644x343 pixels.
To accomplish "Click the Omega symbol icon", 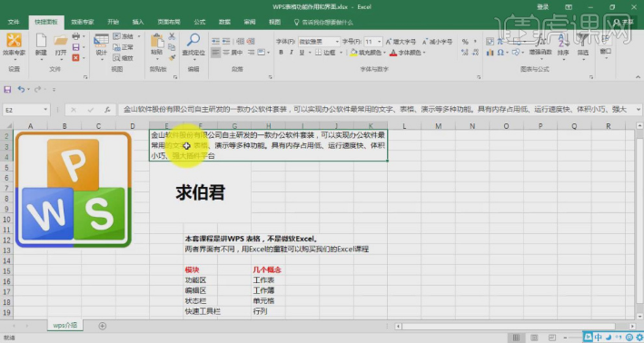I will click(x=500, y=53).
